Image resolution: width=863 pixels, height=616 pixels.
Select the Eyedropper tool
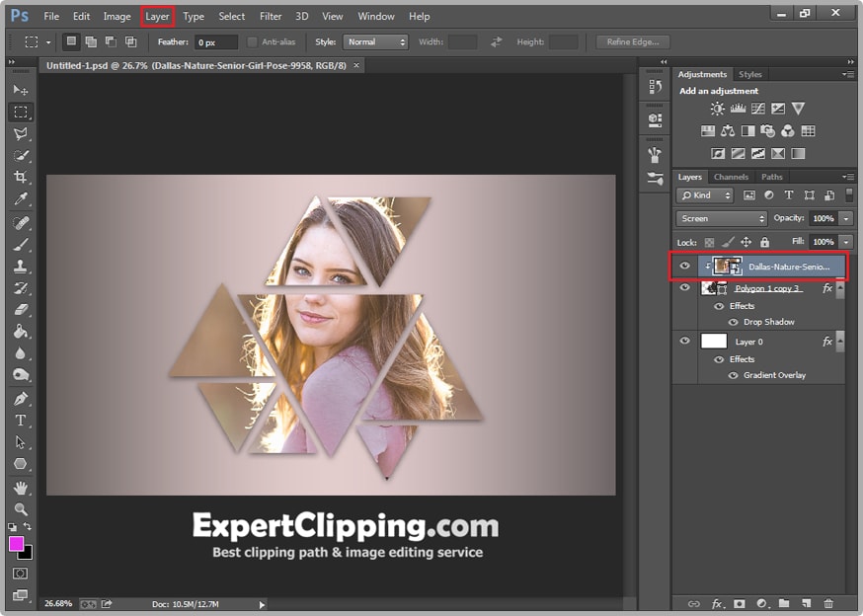tap(20, 200)
